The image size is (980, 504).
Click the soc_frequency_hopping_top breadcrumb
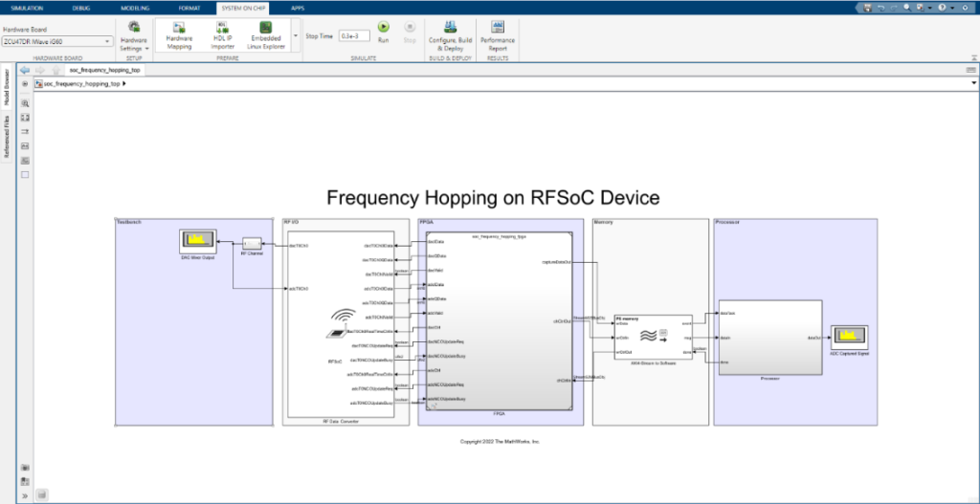82,83
